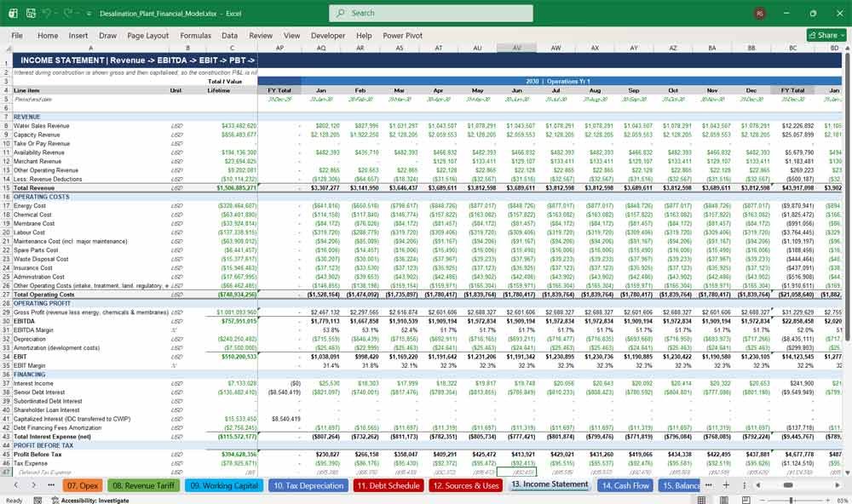Open the Page Layout ribbon tab

pos(147,35)
